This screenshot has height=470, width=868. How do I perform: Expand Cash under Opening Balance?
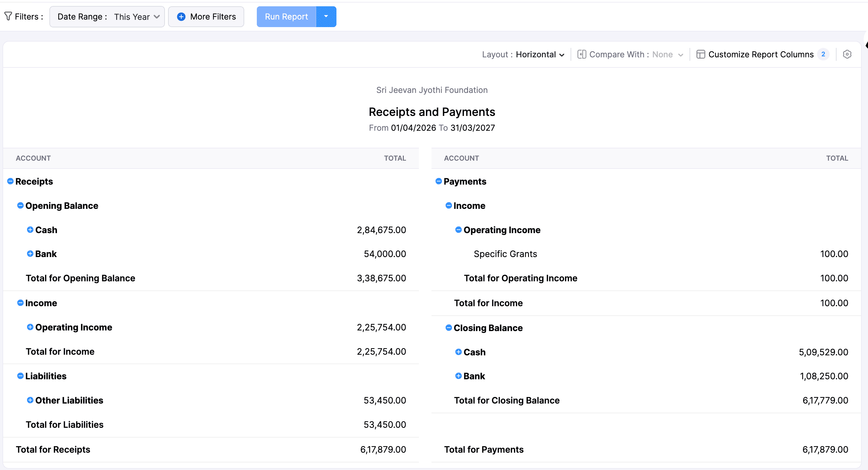30,230
